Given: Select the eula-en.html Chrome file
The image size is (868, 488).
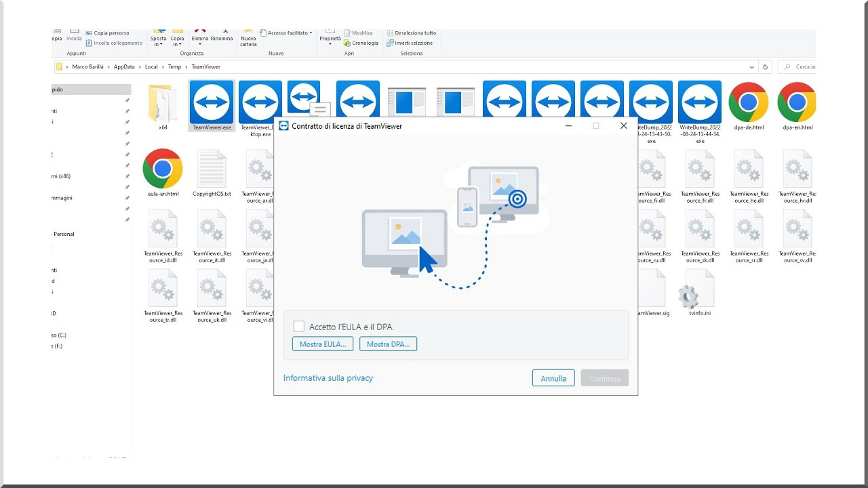Looking at the screenshot, I should tap(163, 173).
